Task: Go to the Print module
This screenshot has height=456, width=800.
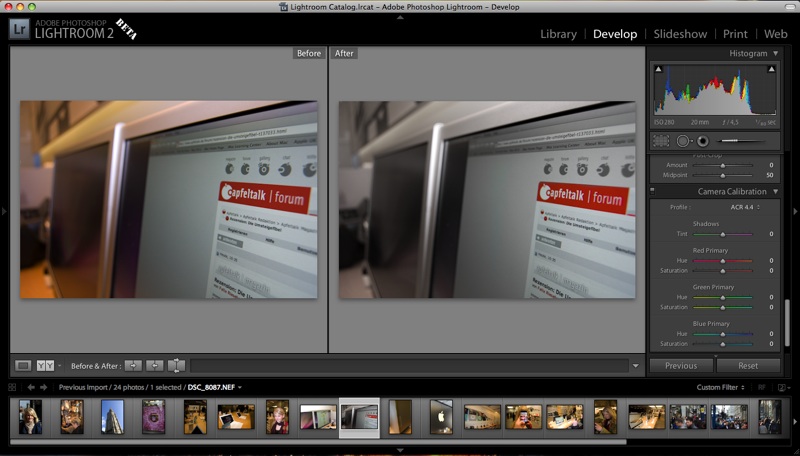Action: 735,34
